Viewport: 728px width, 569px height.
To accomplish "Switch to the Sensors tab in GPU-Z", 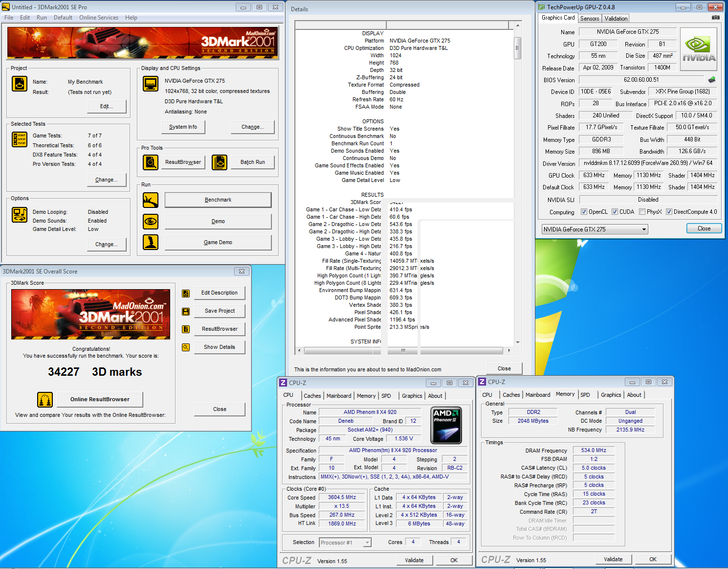I will tap(590, 18).
